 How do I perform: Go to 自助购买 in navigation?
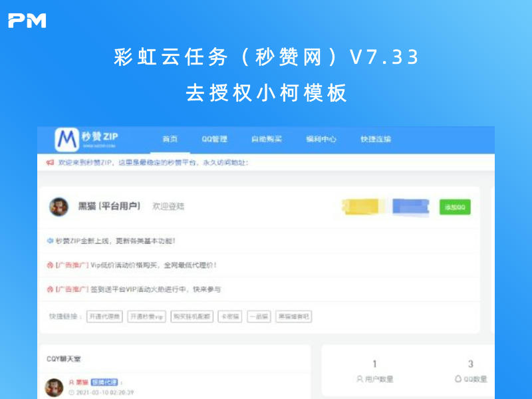coord(266,139)
